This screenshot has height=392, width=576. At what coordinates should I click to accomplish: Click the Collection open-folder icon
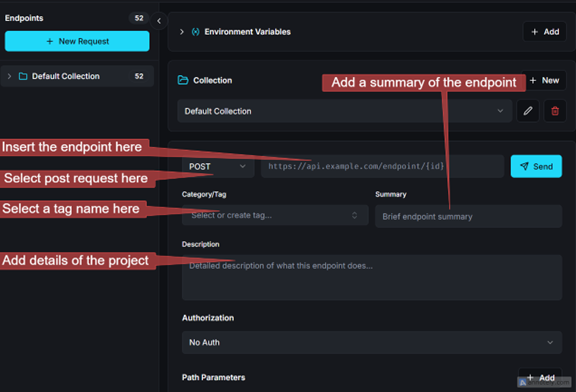coord(183,80)
